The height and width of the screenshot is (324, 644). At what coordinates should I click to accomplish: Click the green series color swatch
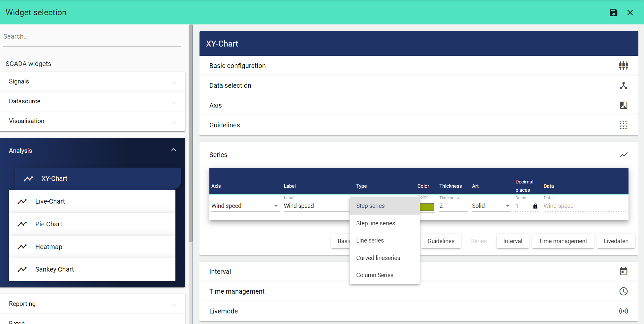pos(427,207)
